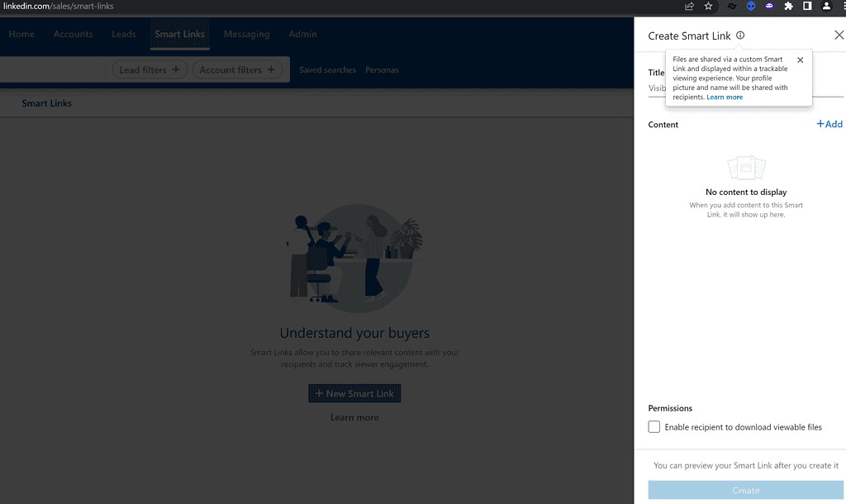Close the Create Smart Link panel
The width and height of the screenshot is (846, 504).
[x=839, y=35]
